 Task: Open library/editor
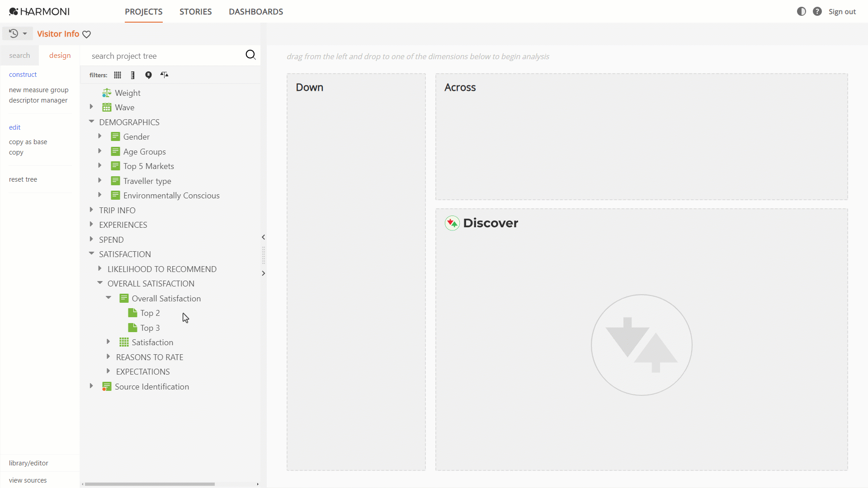click(28, 463)
